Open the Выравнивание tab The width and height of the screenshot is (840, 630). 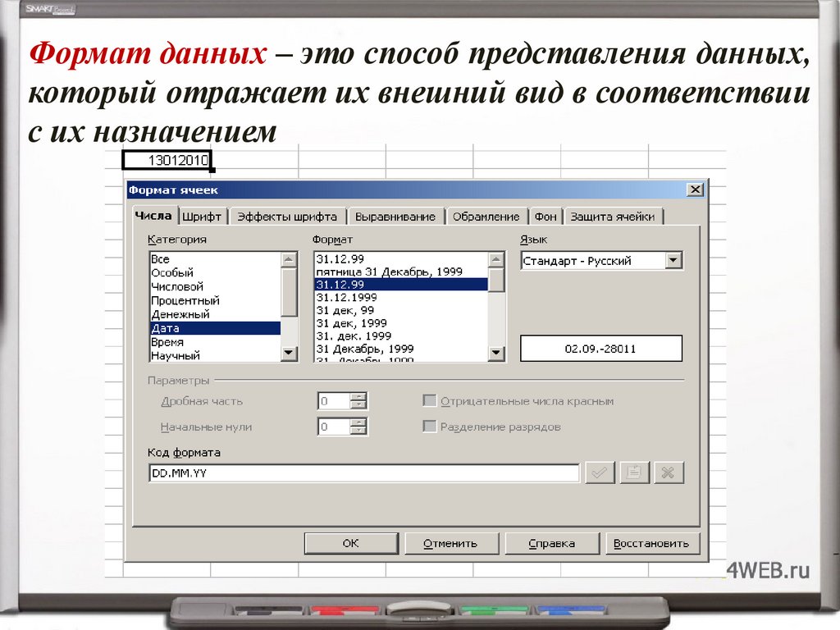coord(395,217)
